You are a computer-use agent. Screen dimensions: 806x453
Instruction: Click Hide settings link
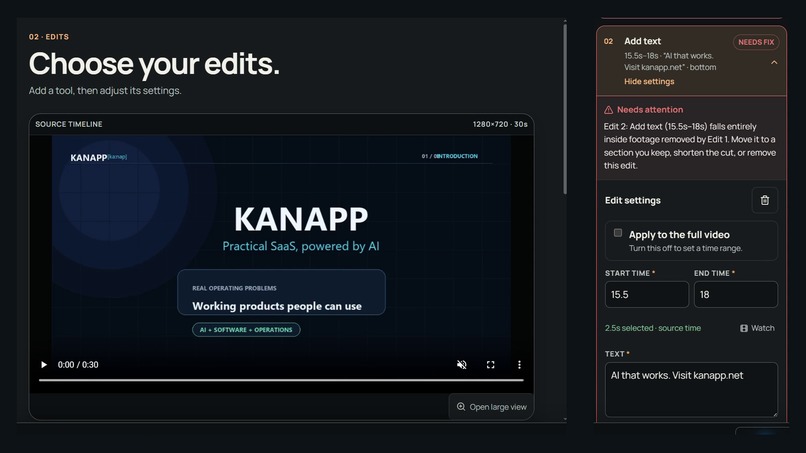pyautogui.click(x=649, y=81)
